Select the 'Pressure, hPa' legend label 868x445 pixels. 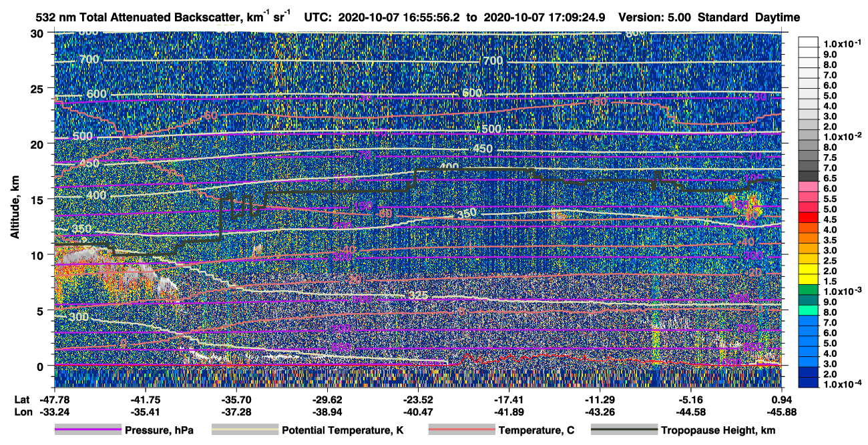pos(159,430)
